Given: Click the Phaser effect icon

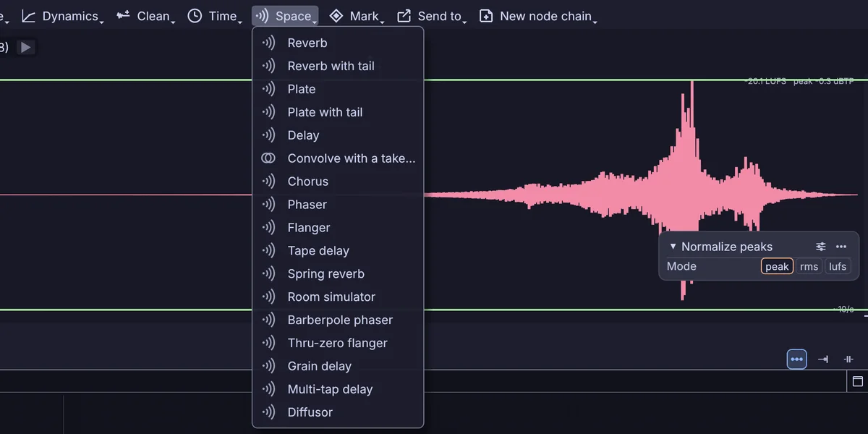Looking at the screenshot, I should click(x=268, y=205).
